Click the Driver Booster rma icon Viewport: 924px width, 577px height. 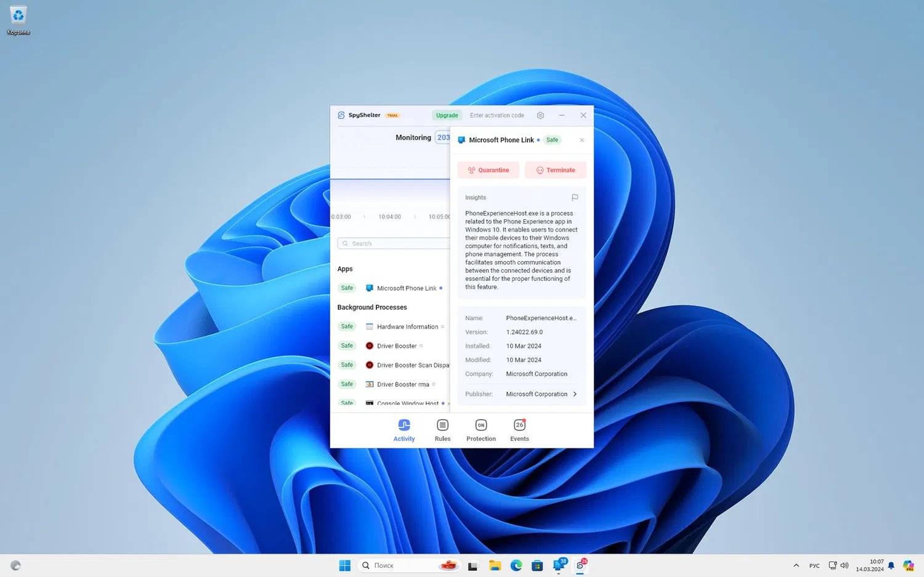coord(370,384)
